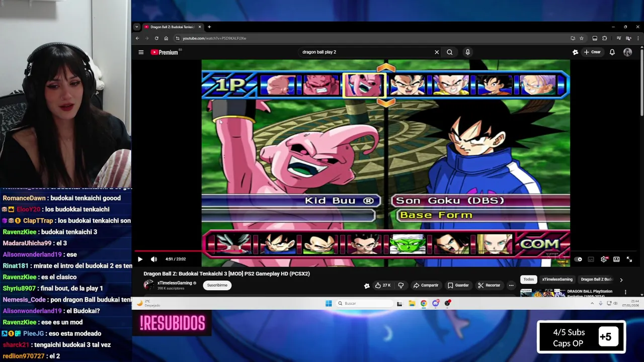Dislike the video
Viewport: 644px width, 362px height.
tap(401, 286)
